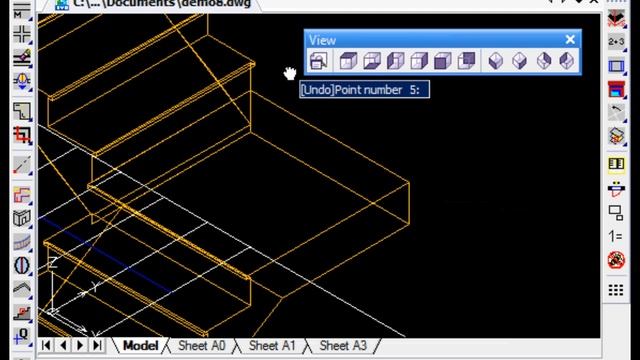Open the Sheet A0 layout tab
The height and width of the screenshot is (360, 640).
tap(202, 346)
